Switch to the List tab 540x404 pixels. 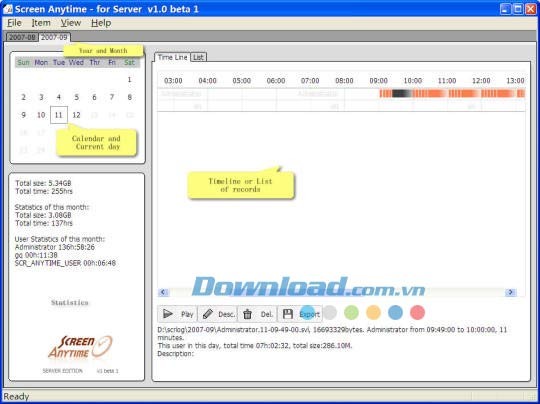click(x=198, y=57)
